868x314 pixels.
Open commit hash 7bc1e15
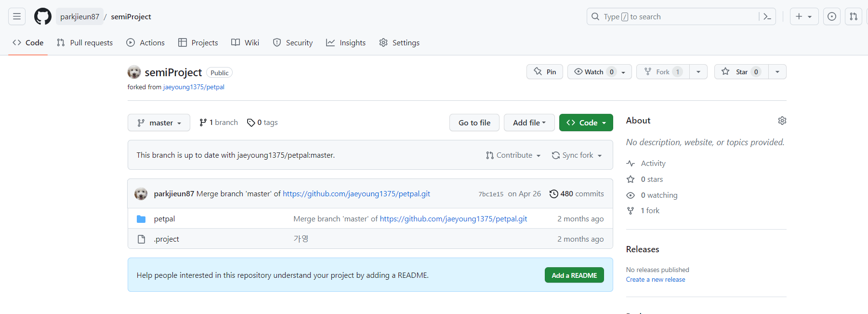[x=491, y=194]
